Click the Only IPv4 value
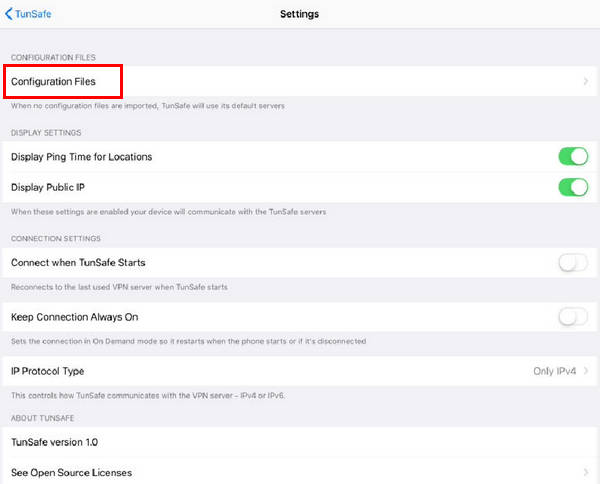Viewport: 600px width, 484px height. point(554,371)
